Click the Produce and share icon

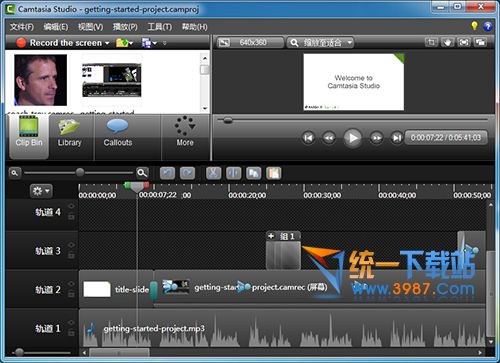147,43
